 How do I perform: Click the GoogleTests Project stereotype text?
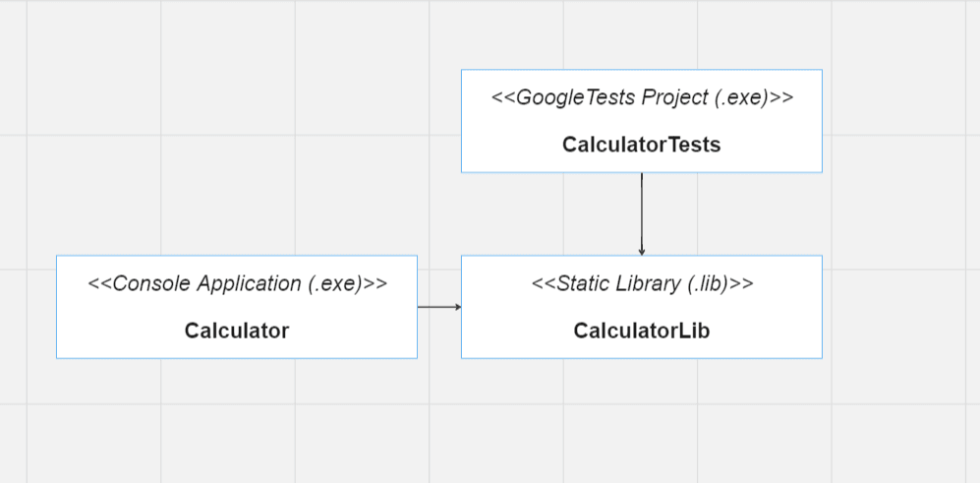pos(642,97)
